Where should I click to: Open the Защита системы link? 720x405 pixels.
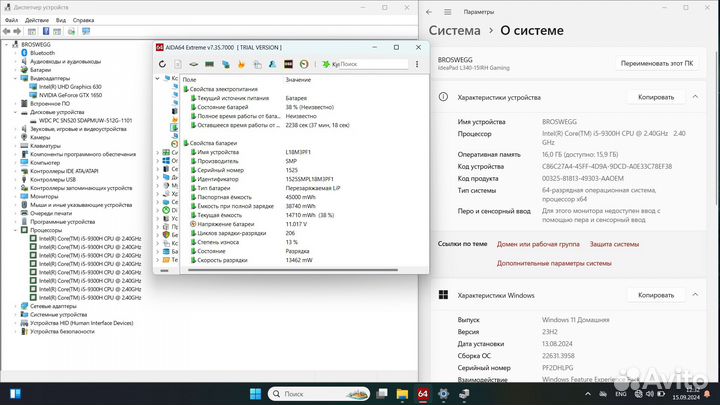[614, 243]
